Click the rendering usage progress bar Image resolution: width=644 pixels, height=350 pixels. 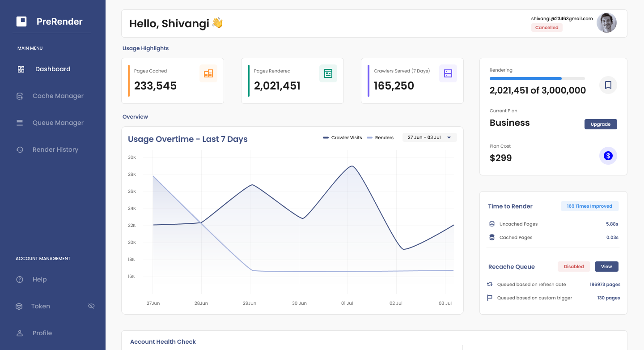[x=538, y=78]
